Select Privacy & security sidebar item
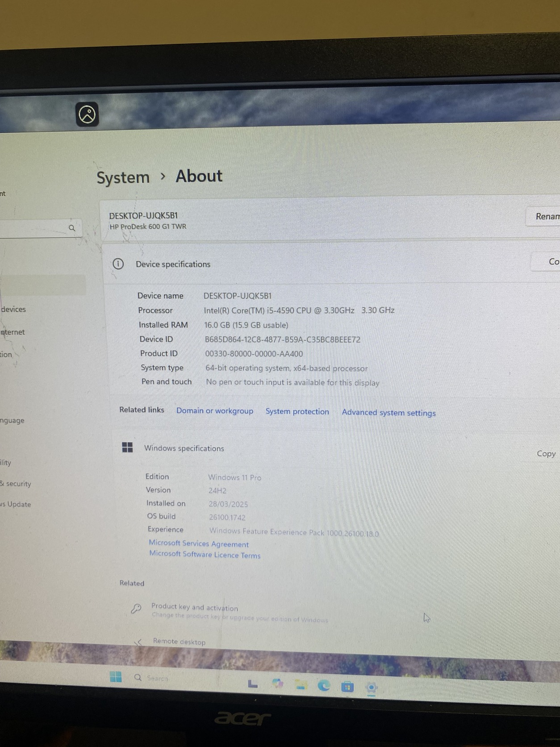Screen dimensions: 560x747 16,483
